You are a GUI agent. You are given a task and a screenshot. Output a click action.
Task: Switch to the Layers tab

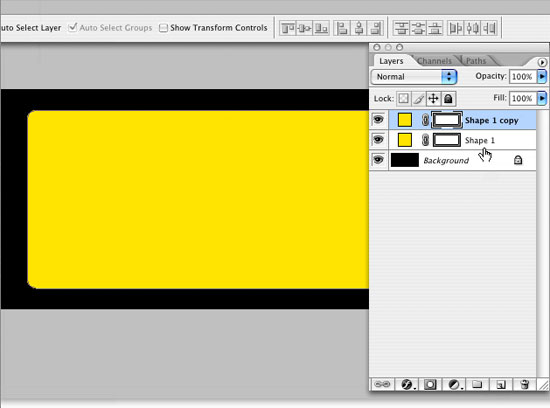391,61
